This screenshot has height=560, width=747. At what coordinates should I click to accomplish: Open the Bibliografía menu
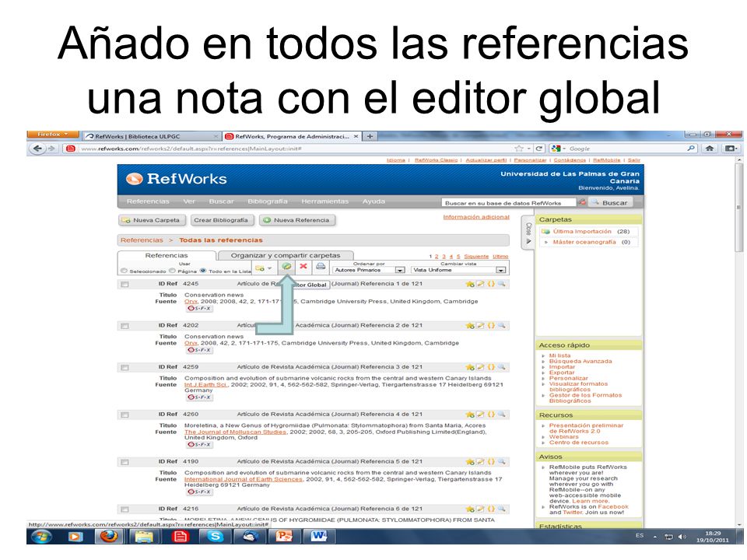point(267,201)
